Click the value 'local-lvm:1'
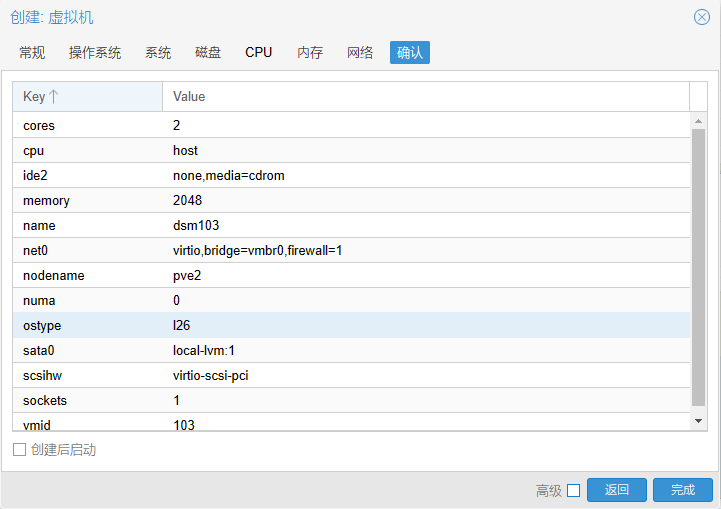The image size is (721, 509). (x=204, y=351)
